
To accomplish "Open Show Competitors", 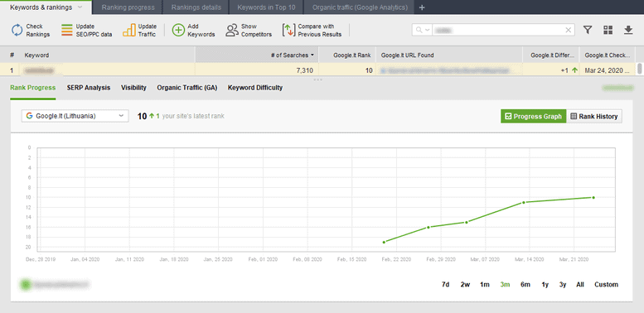I will coord(249,31).
